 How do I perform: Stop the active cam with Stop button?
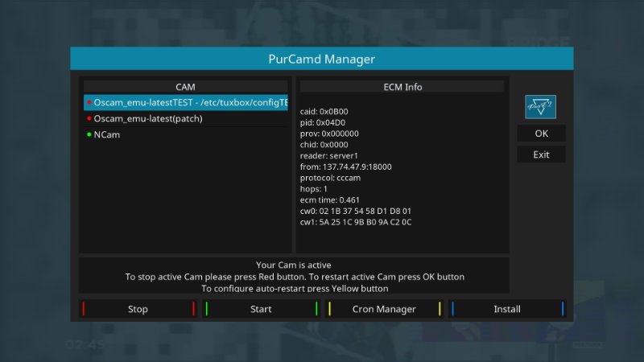point(138,309)
